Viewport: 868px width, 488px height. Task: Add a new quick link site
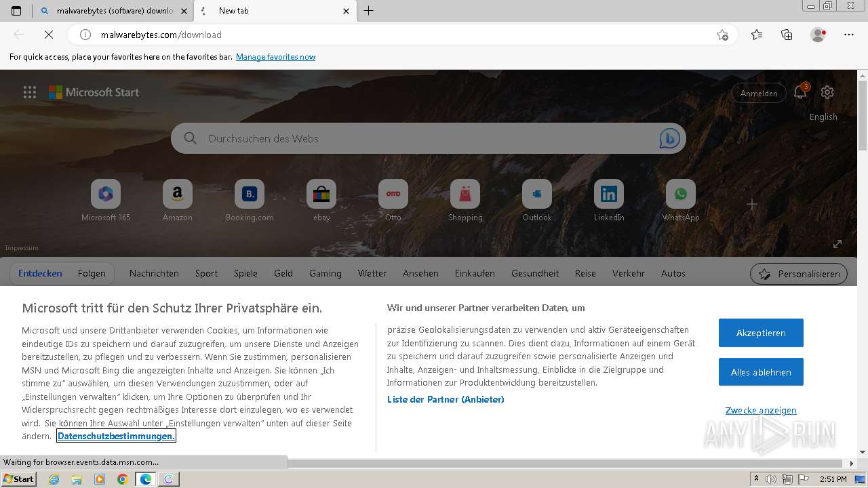pyautogui.click(x=752, y=204)
